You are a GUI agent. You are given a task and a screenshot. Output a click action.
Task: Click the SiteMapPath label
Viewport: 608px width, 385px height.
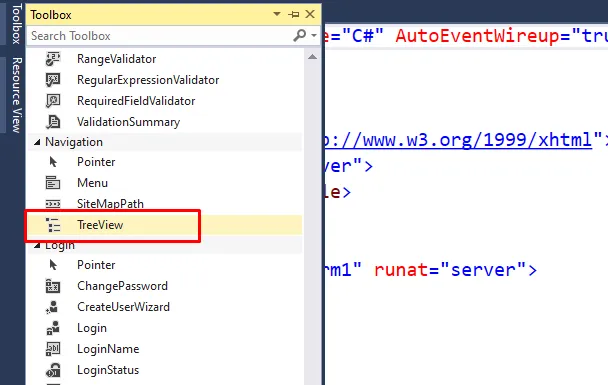[x=110, y=204]
